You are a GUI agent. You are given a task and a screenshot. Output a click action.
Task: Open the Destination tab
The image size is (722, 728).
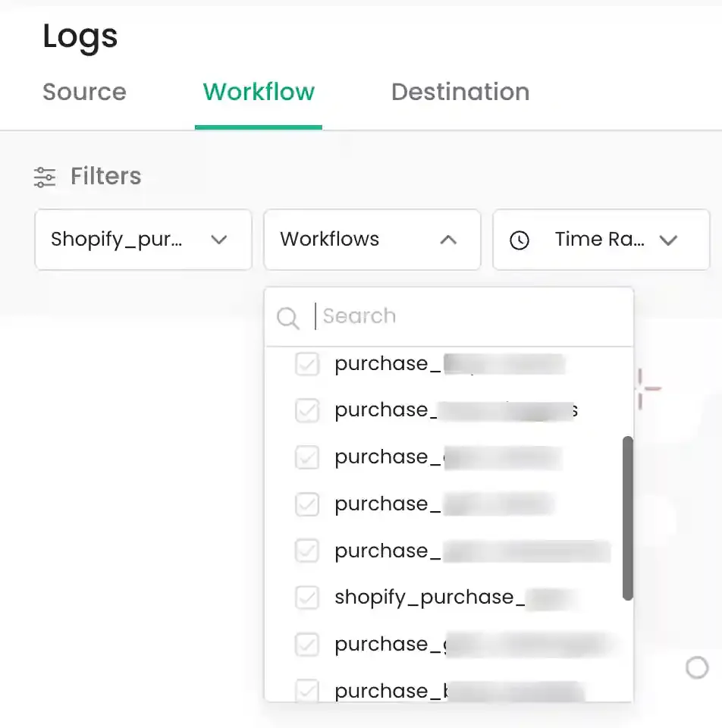point(460,92)
